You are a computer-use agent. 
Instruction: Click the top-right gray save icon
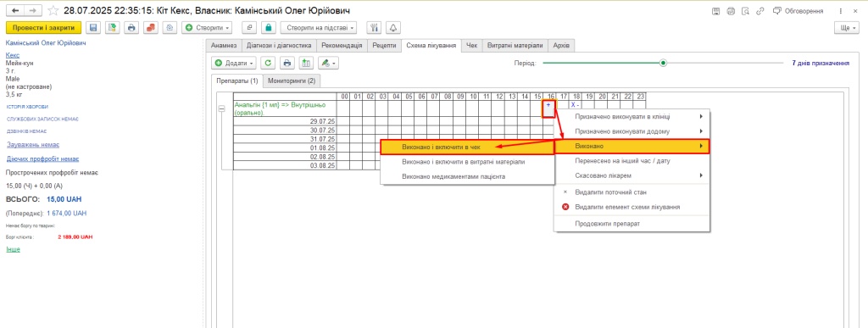pyautogui.click(x=715, y=10)
